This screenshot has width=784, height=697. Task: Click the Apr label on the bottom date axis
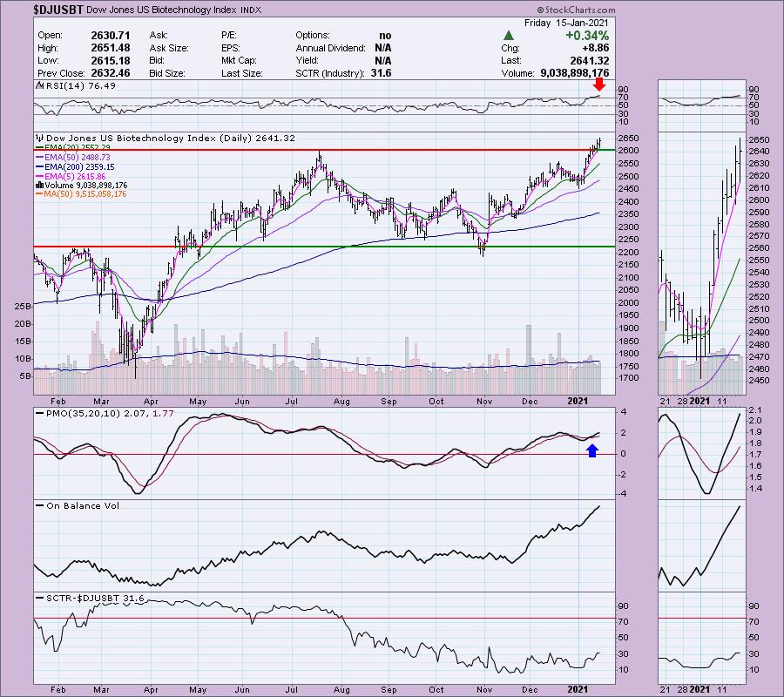tap(151, 689)
